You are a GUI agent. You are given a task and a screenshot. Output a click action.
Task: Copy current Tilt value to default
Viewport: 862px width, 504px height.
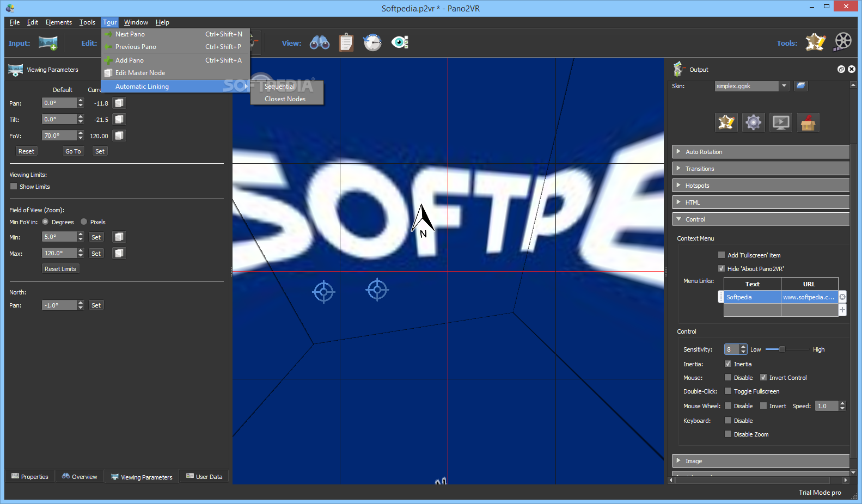(119, 119)
